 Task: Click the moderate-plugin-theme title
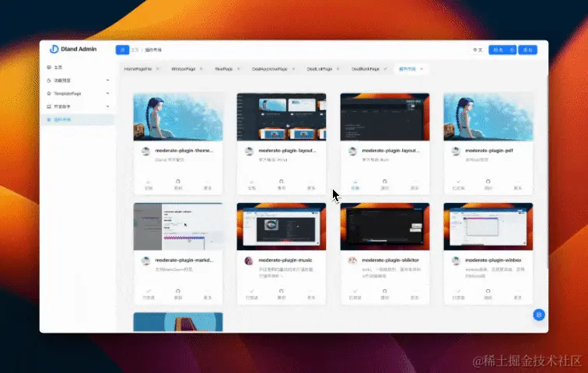coord(184,151)
